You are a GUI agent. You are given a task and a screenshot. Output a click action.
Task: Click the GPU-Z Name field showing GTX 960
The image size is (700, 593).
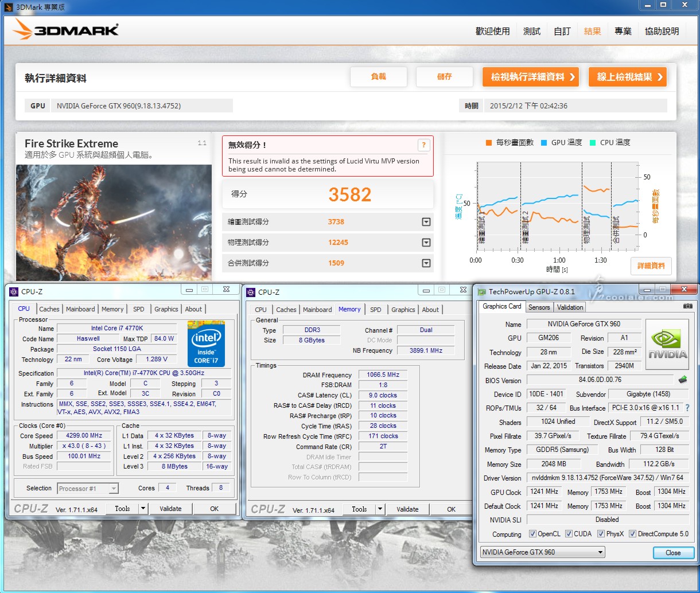coord(584,324)
